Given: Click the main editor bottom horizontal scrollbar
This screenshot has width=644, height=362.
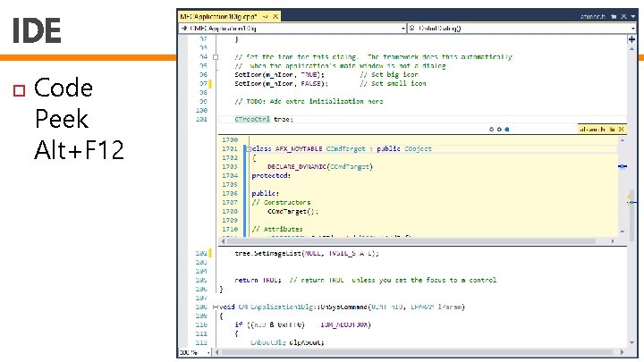Looking at the screenshot, I should (417, 352).
